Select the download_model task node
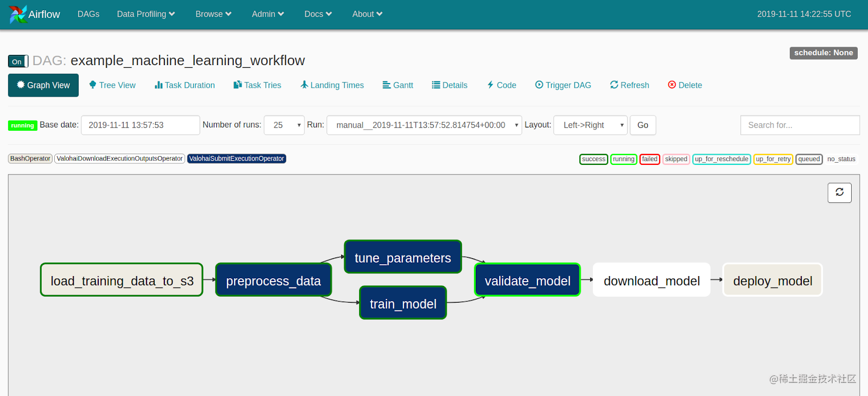This screenshot has width=868, height=396. 652,280
